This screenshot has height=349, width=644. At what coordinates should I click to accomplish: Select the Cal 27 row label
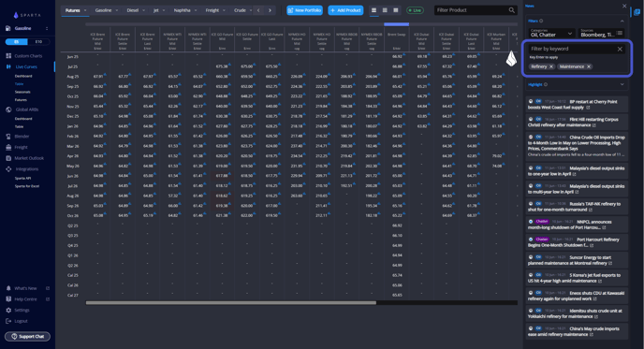pyautogui.click(x=73, y=296)
